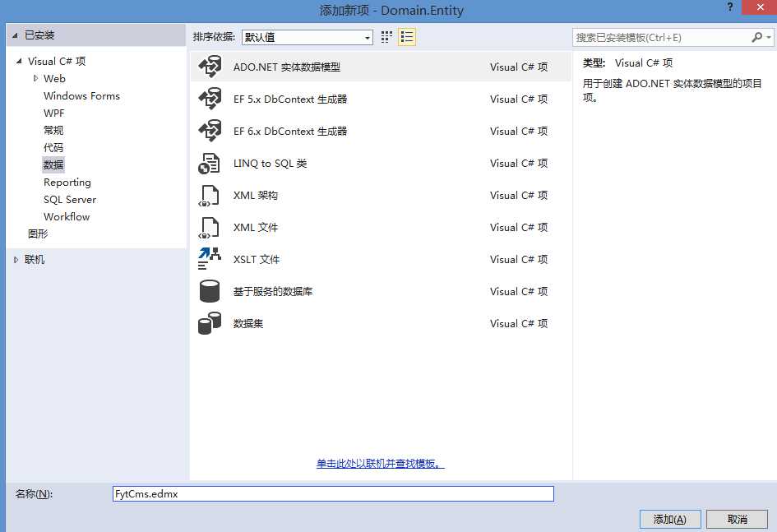The height and width of the screenshot is (532, 777).
Task: Click the 取消 cancel button
Action: [x=737, y=519]
